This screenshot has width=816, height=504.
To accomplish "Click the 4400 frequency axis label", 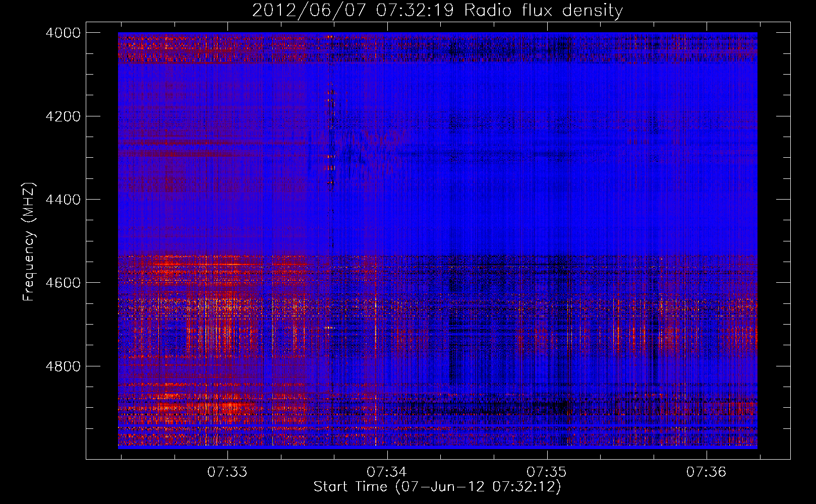I will coord(63,200).
